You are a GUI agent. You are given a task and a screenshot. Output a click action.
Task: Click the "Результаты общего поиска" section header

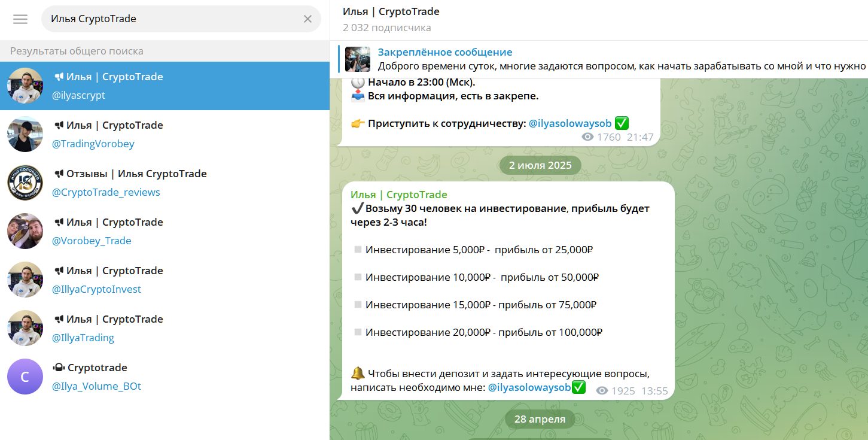(77, 51)
